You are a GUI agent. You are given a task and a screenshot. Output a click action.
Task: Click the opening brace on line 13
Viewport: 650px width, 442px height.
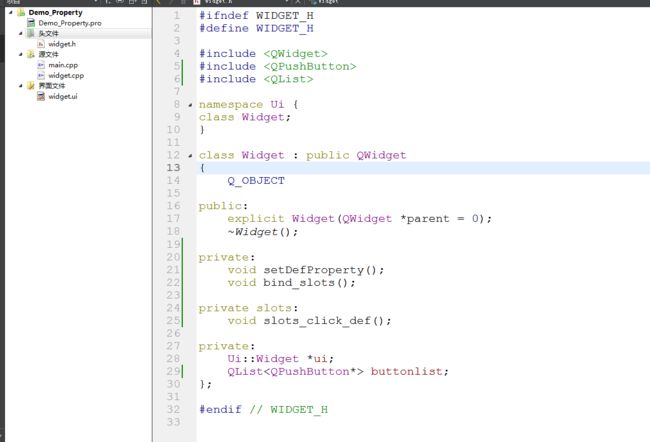click(x=202, y=168)
